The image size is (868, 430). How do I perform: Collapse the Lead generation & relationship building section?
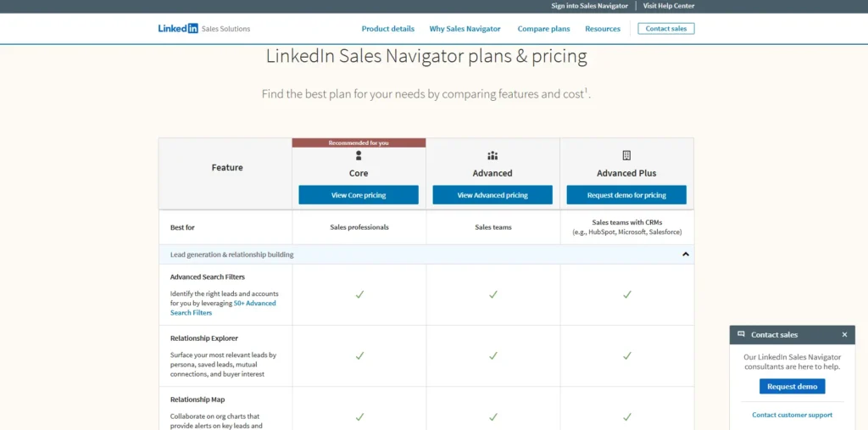(x=685, y=254)
